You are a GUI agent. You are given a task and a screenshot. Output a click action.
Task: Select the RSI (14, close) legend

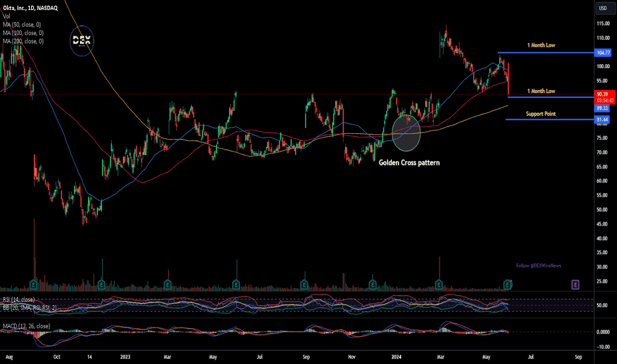click(19, 300)
